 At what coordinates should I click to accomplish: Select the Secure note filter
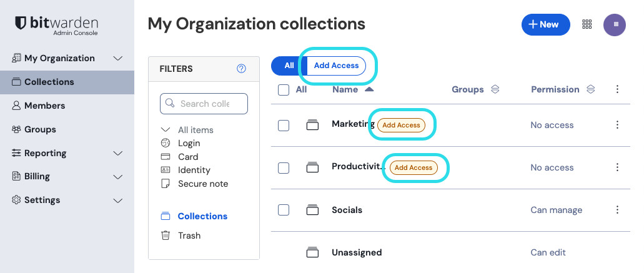tap(202, 184)
